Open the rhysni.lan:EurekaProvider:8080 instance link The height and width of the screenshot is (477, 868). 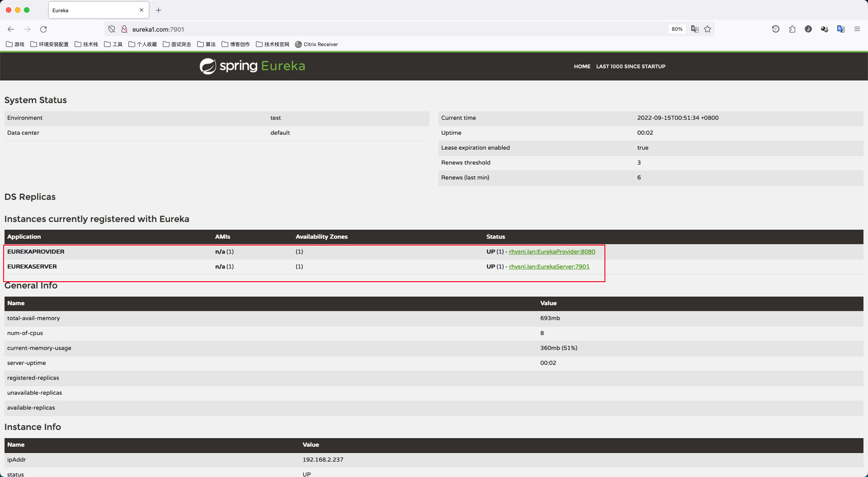coord(552,251)
